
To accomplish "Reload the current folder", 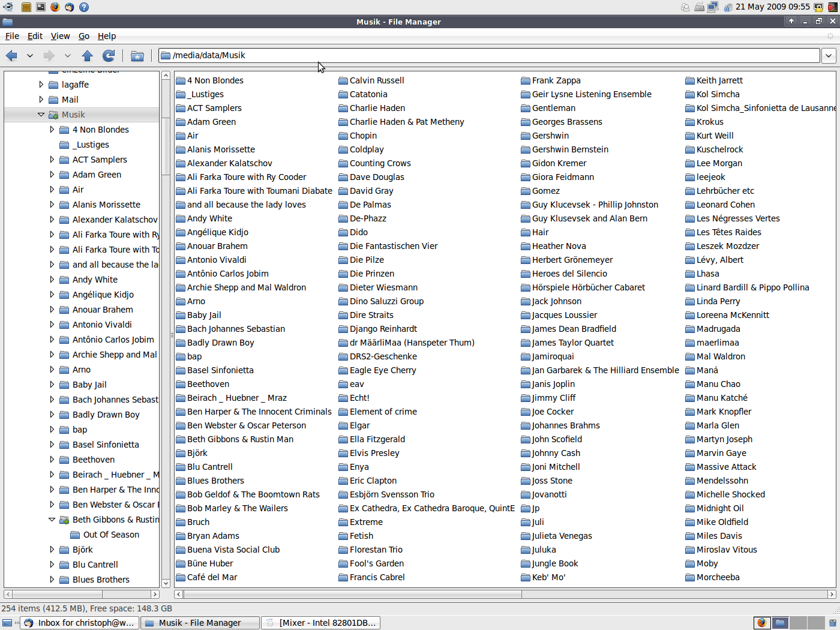I will tap(109, 56).
